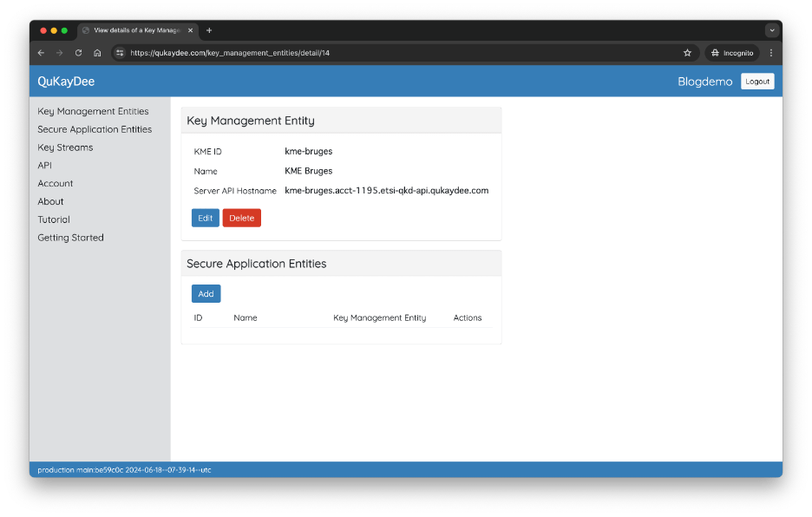Screen dimensions: 812x517
Task: Open Key Management Entities in the sidebar
Action: pyautogui.click(x=93, y=111)
